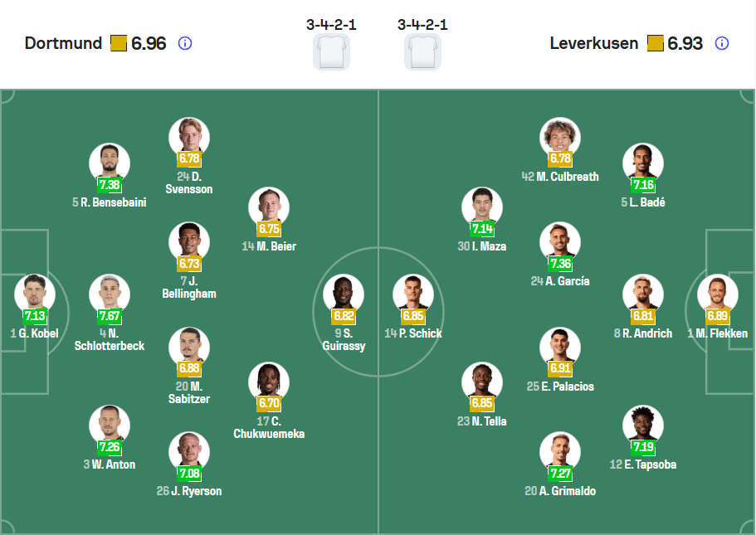This screenshot has width=756, height=535.
Task: Click N. Schlotterbeck's player icon
Action: click(x=109, y=292)
